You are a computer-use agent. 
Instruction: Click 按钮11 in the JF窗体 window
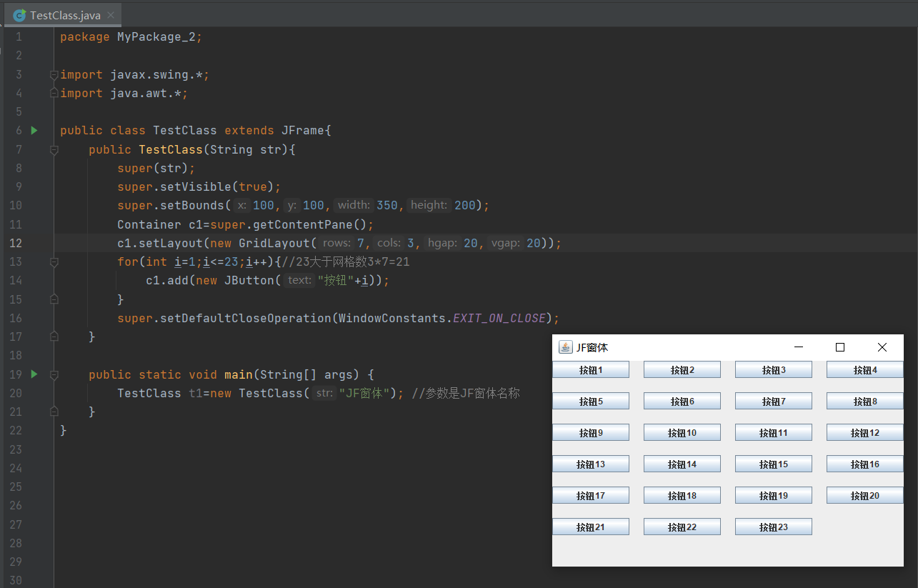coord(774,432)
